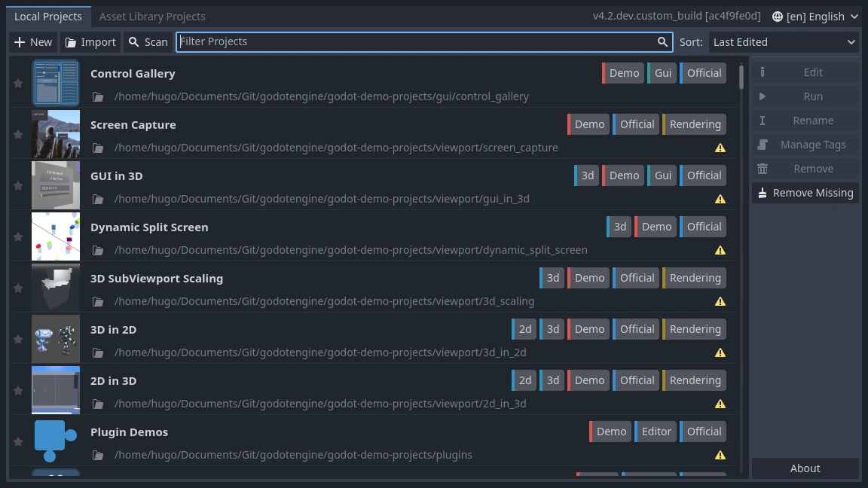
Task: Mark Plugin Demos as favorite
Action: 18,441
